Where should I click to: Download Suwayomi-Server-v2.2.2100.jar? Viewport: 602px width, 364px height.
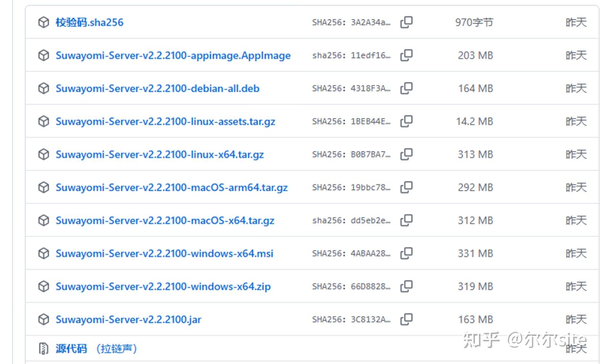(x=128, y=319)
